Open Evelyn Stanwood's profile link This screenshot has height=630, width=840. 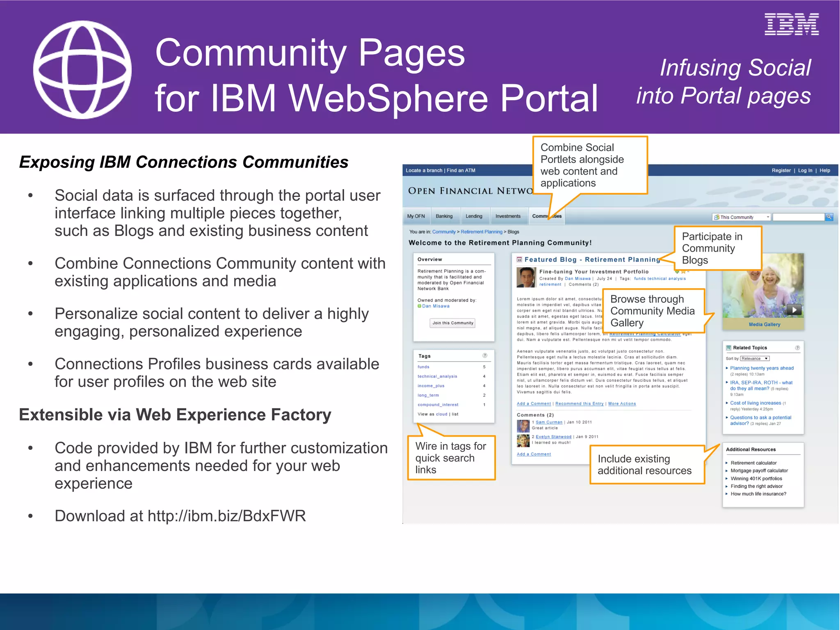[553, 437]
